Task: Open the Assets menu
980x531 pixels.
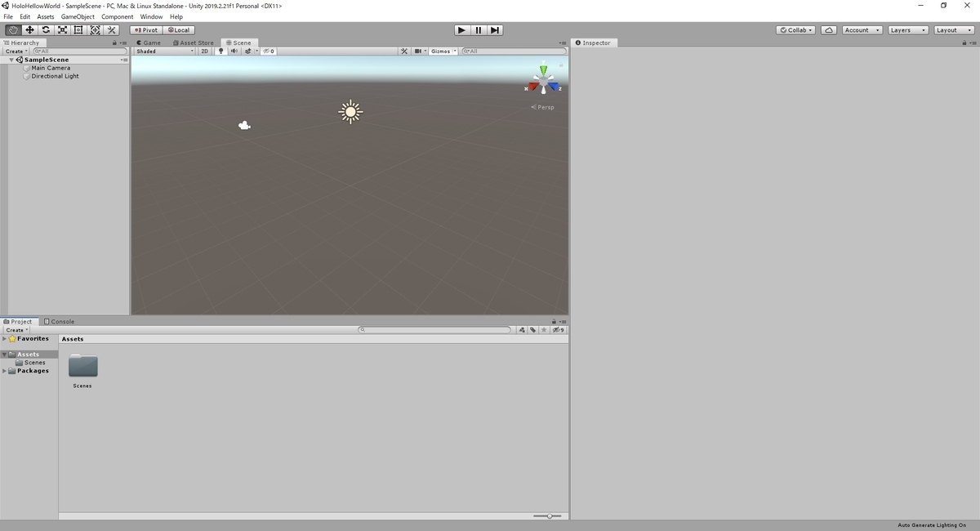Action: 46,16
